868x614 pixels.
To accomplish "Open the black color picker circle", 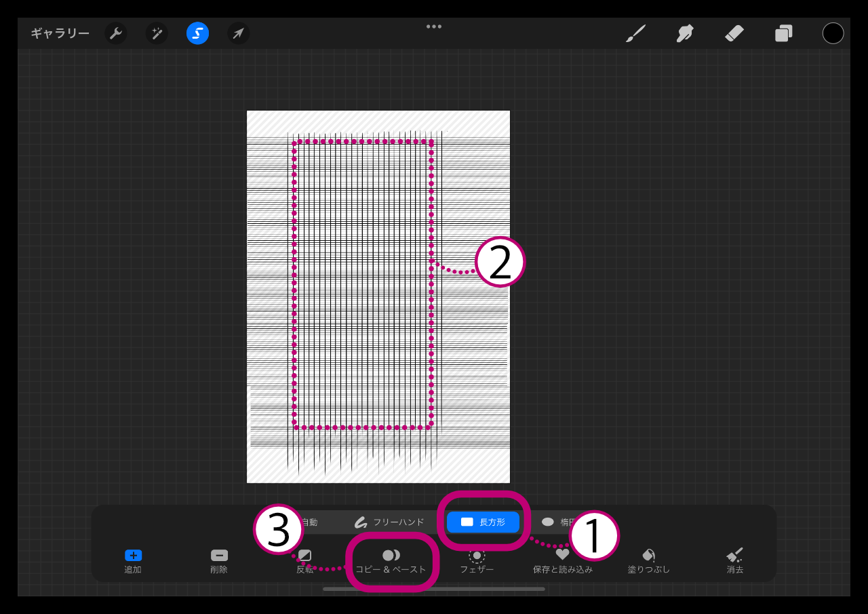I will [833, 33].
